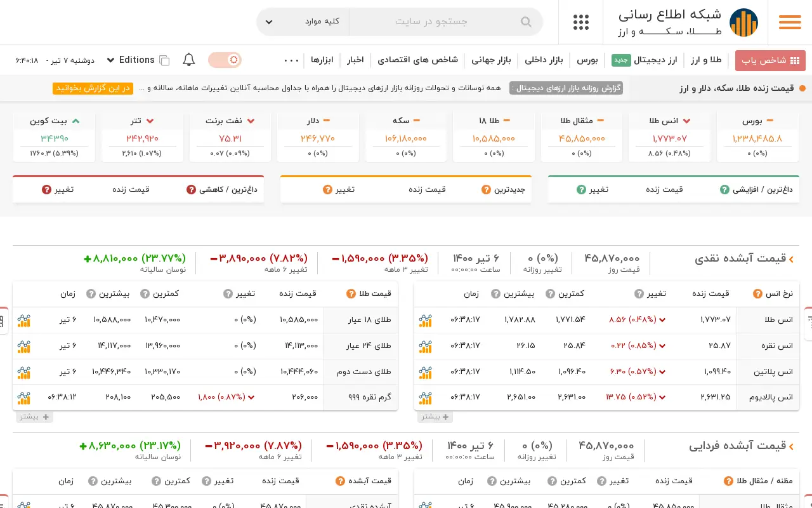Open chart icon for انس طلا row

click(x=425, y=320)
